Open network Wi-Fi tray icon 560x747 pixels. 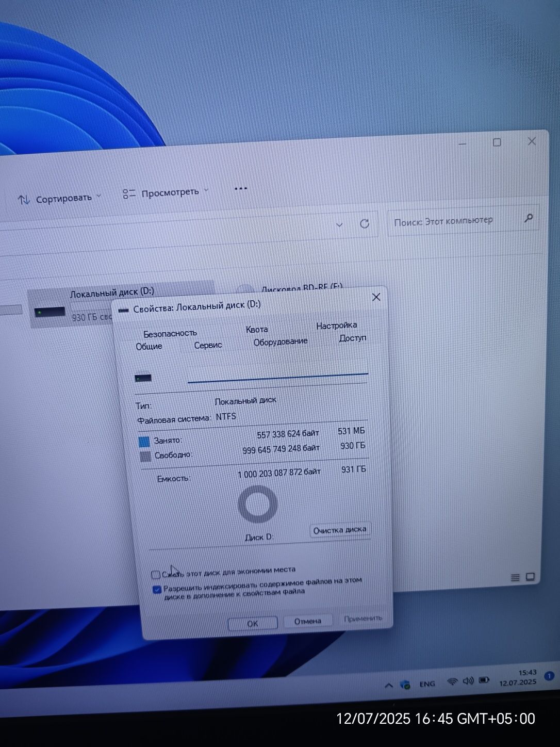point(452,682)
